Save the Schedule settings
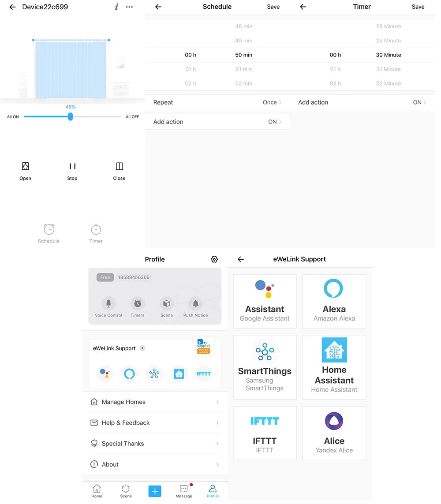441x504 pixels. [x=273, y=7]
